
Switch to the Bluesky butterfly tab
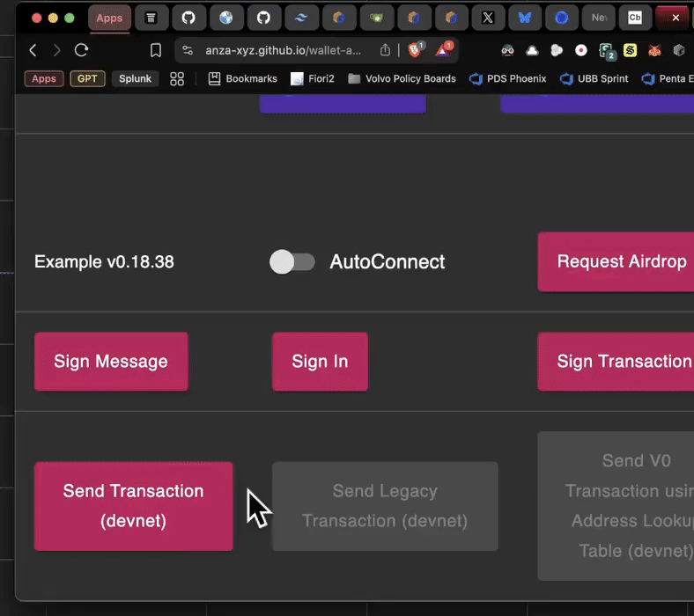(x=525, y=18)
